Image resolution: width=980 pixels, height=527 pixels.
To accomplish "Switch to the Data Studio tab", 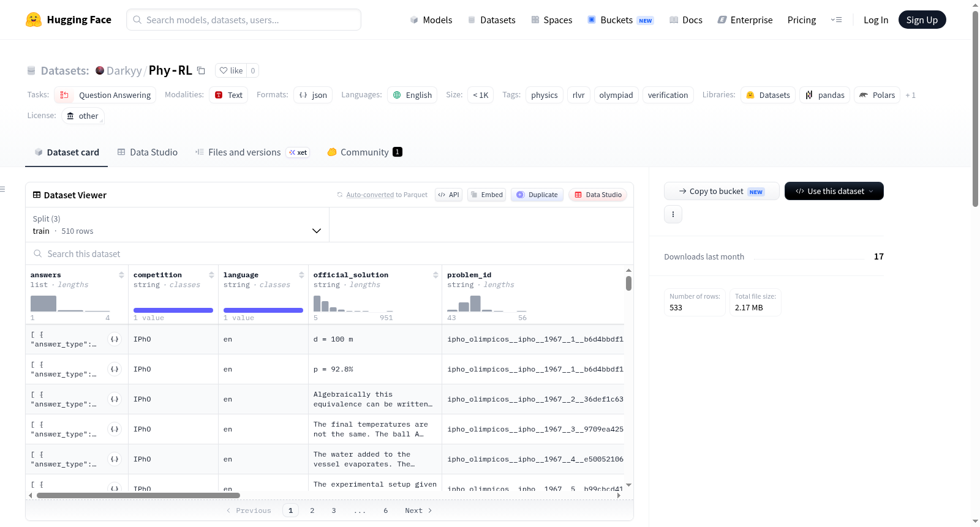I will click(x=148, y=152).
